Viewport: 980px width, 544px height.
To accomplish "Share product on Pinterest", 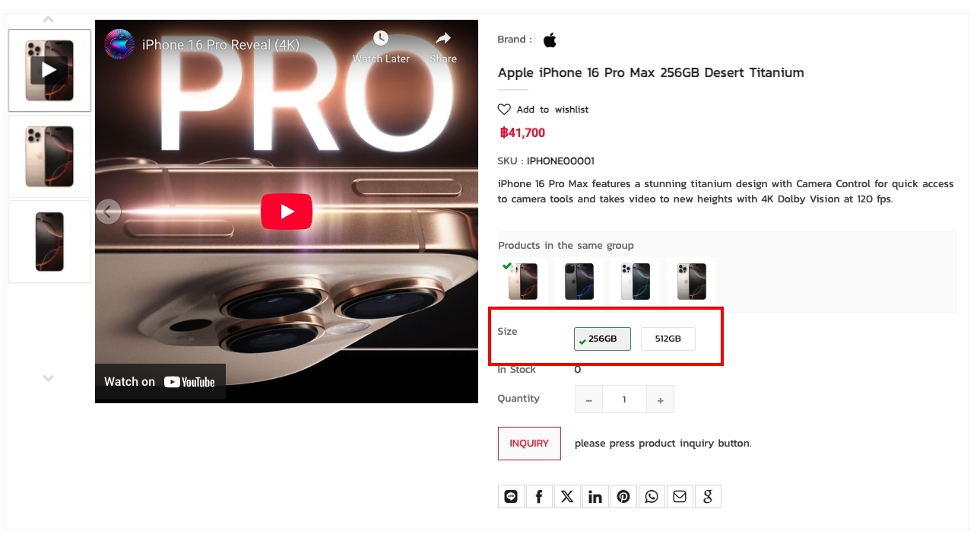I will pyautogui.click(x=623, y=496).
